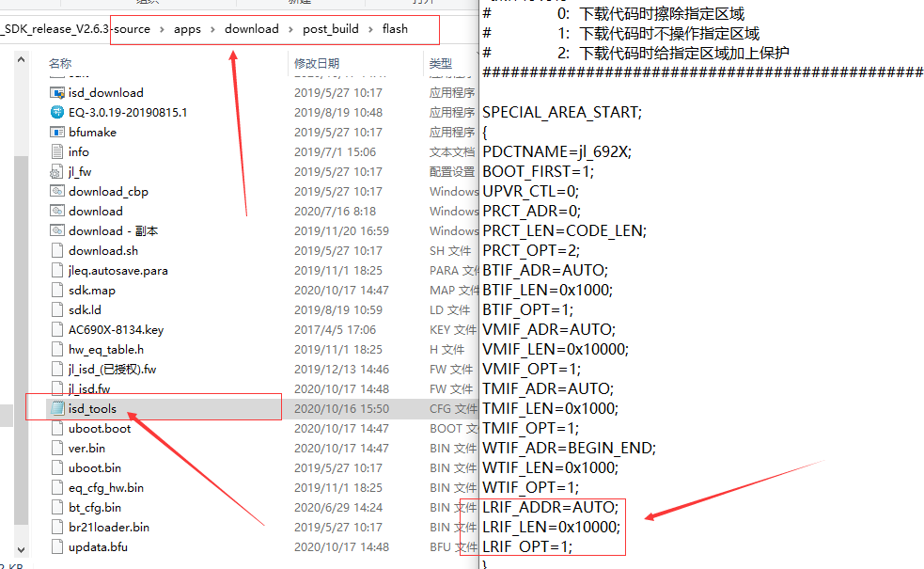
Task: Go to the "apps" breadcrumb folder
Action: pyautogui.click(x=187, y=29)
